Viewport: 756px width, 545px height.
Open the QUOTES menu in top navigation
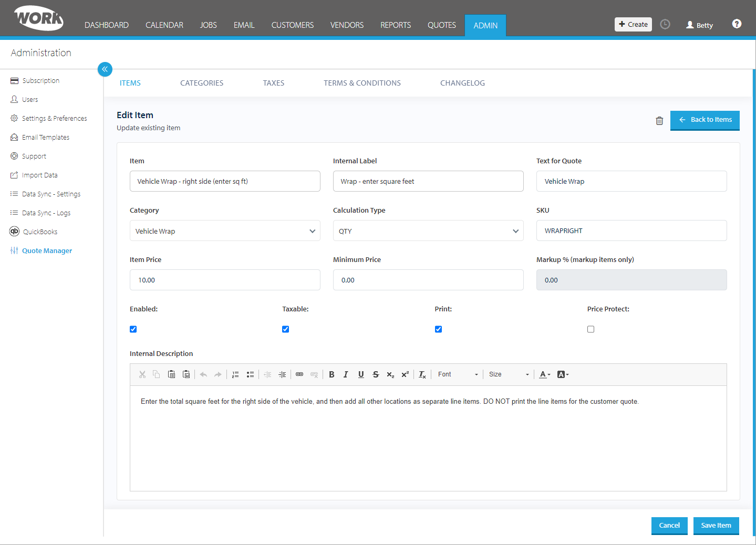pos(442,25)
